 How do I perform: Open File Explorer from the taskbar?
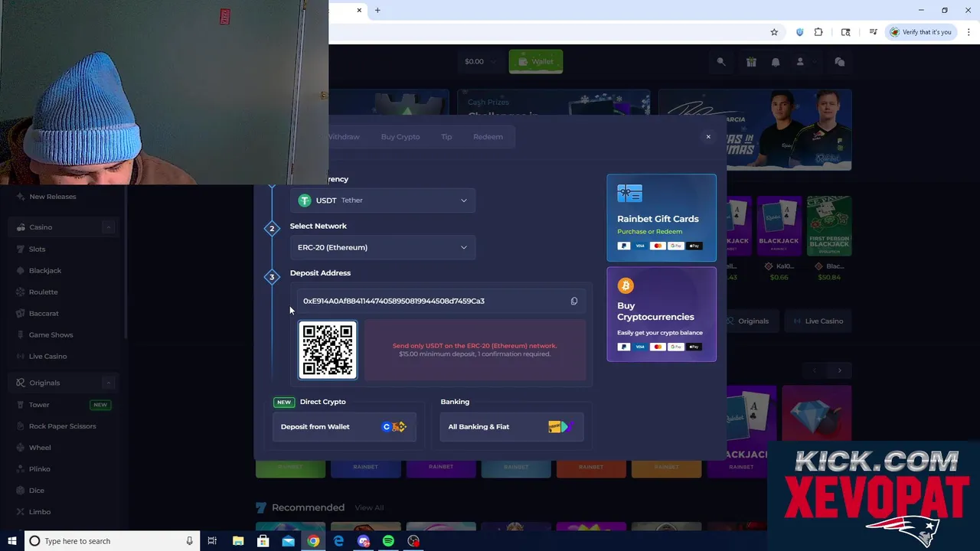[238, 541]
